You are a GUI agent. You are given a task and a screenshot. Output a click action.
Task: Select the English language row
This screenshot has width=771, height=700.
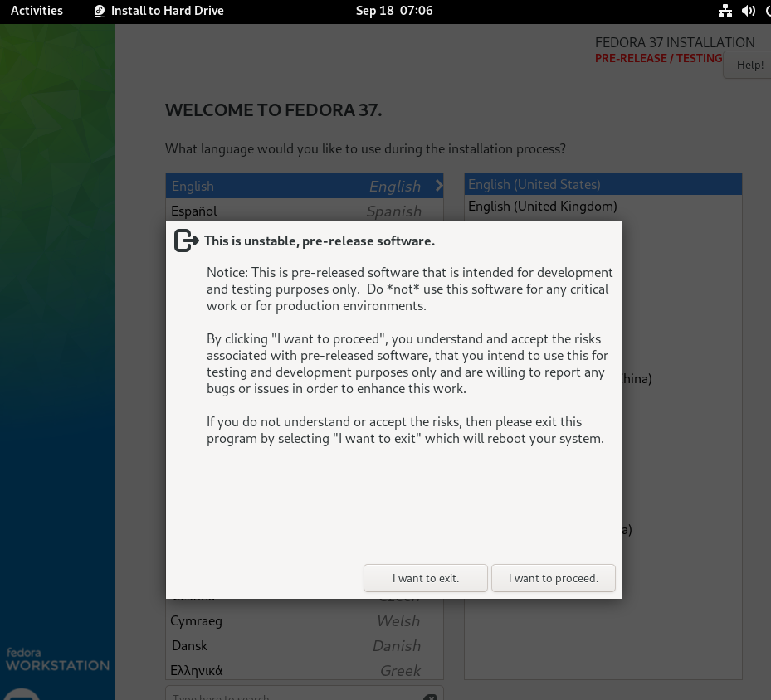305,186
